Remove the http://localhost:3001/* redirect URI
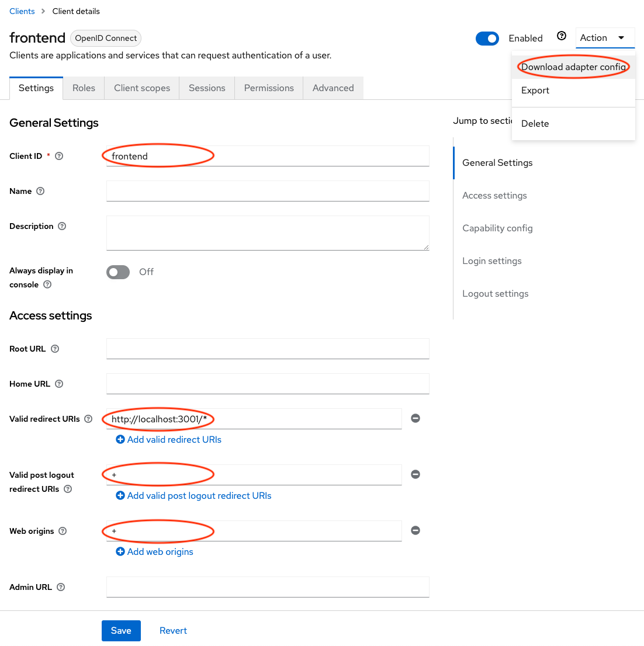Viewport: 644px width, 646px height. pyautogui.click(x=416, y=418)
